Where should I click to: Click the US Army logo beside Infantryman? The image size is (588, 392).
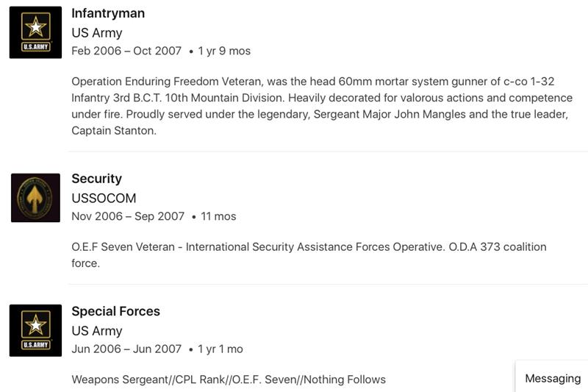click(35, 32)
